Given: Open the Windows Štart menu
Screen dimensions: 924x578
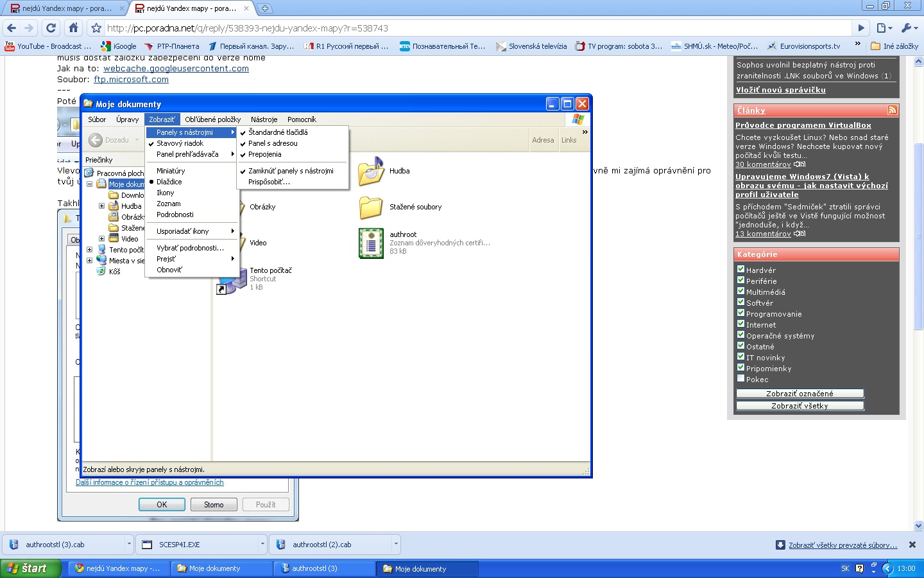Looking at the screenshot, I should click(x=30, y=568).
